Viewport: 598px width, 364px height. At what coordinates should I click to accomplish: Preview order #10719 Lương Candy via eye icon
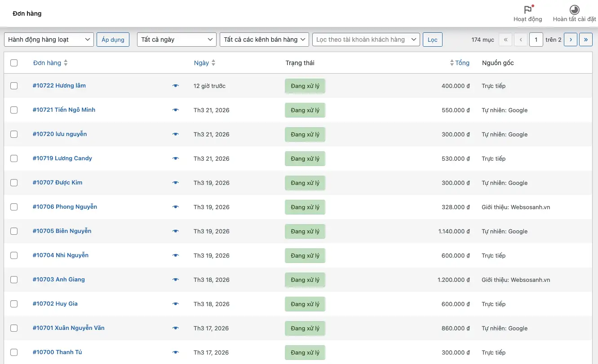176,158
